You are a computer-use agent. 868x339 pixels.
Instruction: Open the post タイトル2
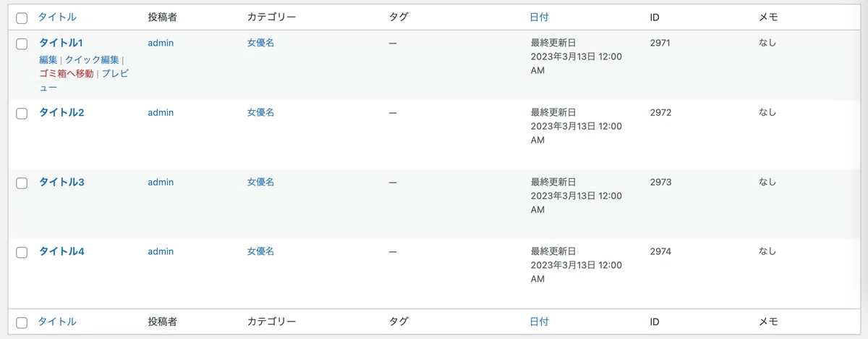click(x=61, y=113)
